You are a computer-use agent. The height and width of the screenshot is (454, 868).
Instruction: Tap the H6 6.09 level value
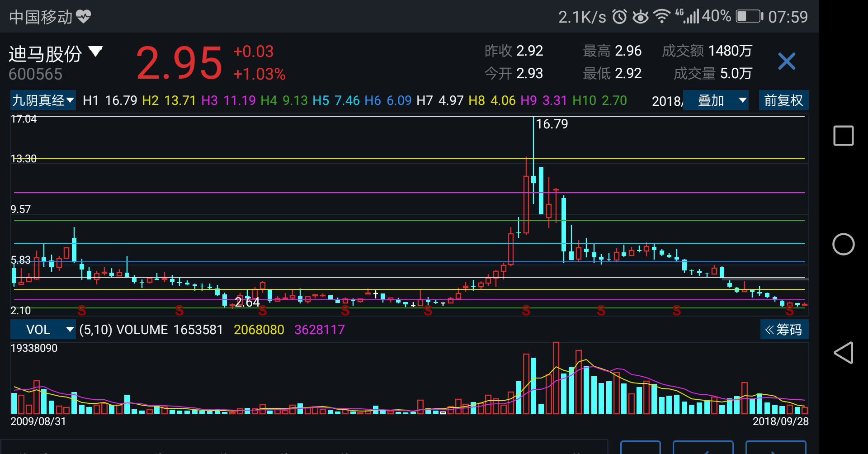[x=388, y=100]
